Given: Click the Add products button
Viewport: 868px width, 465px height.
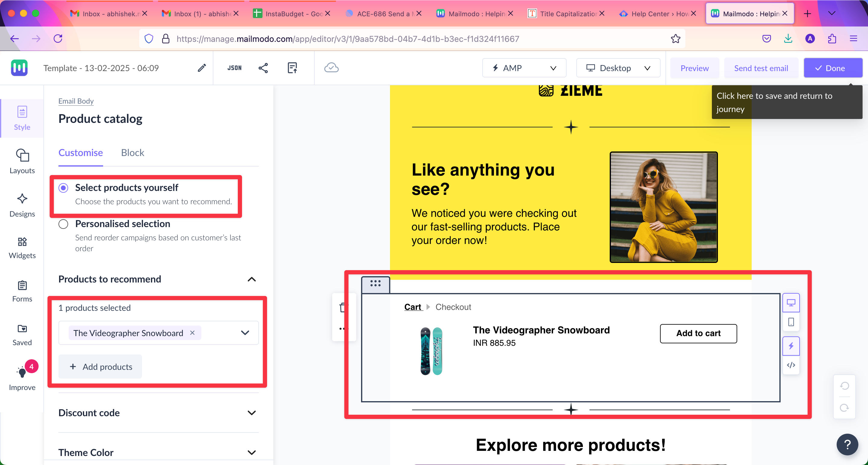Looking at the screenshot, I should point(100,367).
